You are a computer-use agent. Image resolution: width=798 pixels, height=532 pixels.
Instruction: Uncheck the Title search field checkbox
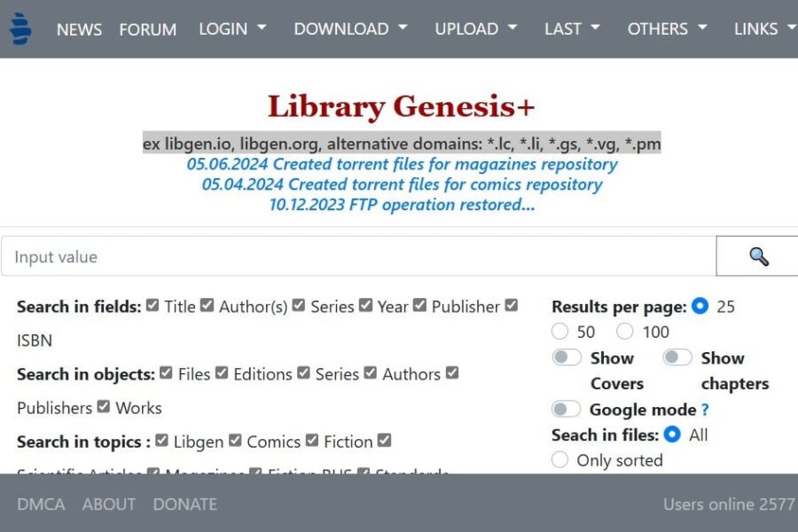tap(151, 305)
